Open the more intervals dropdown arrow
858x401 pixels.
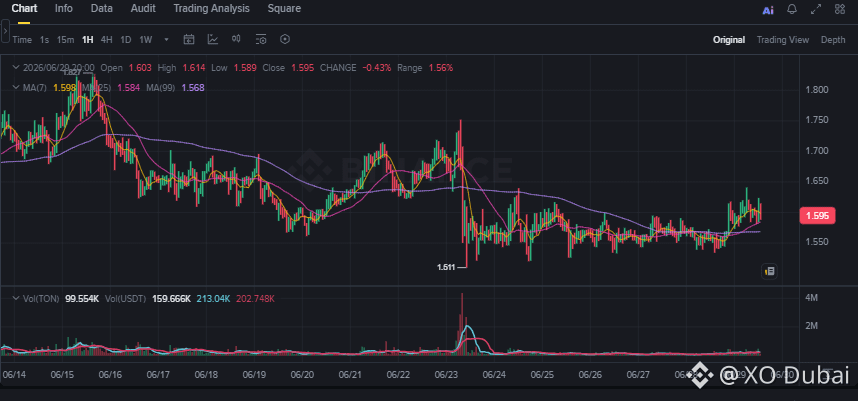tap(166, 40)
